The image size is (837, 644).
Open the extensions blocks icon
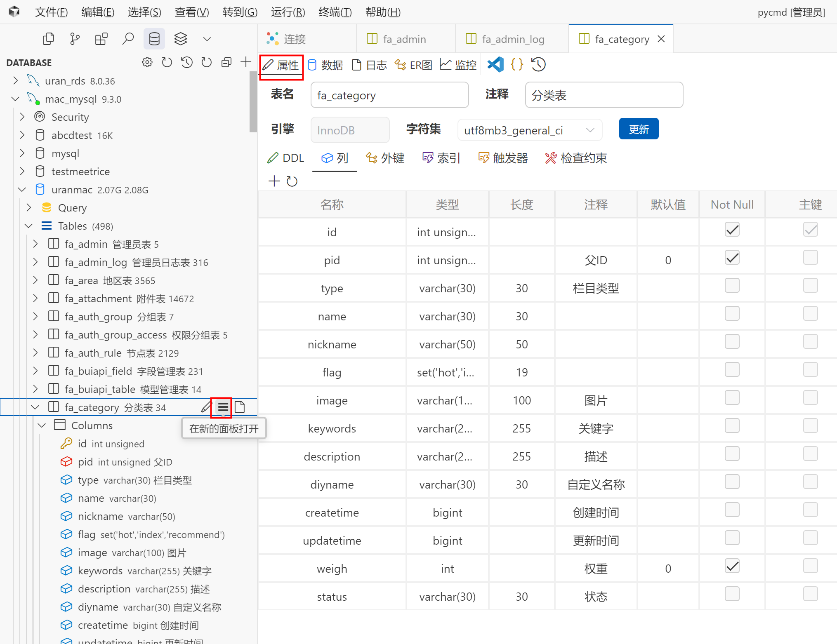coord(101,39)
